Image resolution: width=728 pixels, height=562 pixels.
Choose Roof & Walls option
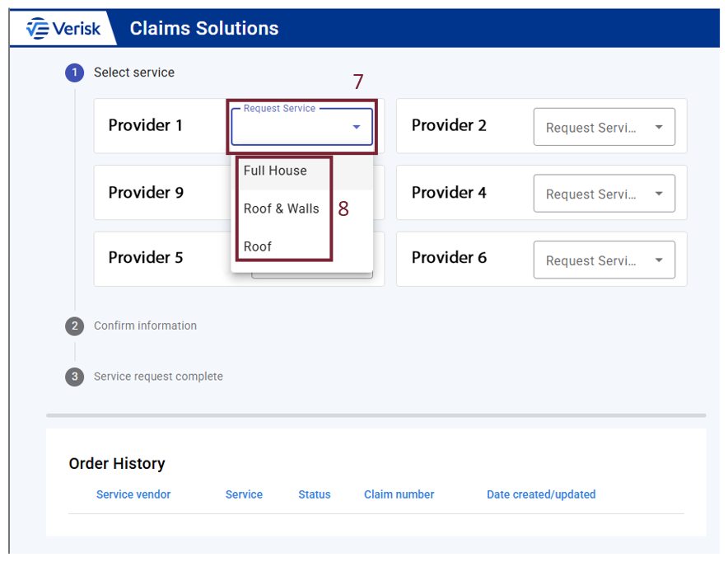281,209
